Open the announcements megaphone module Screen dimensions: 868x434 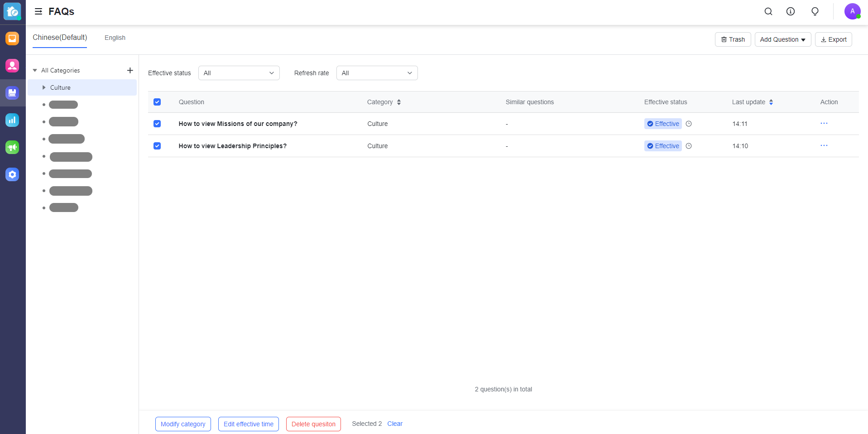(x=12, y=147)
